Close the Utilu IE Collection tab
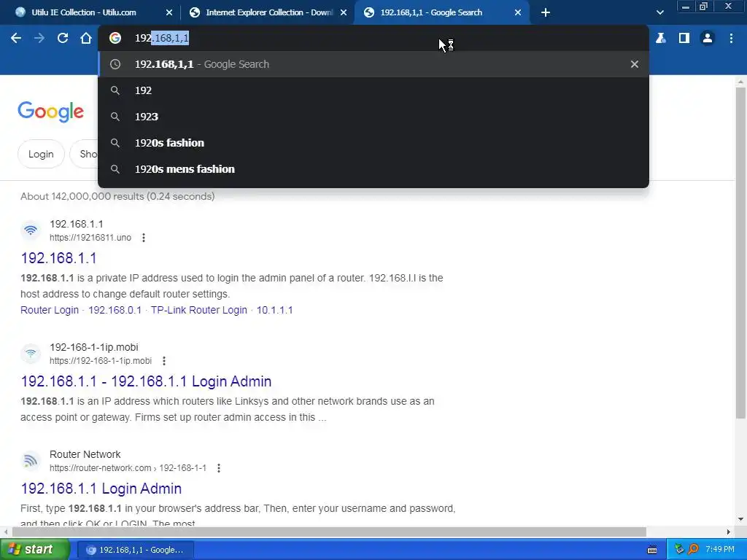747x560 pixels. [169, 13]
